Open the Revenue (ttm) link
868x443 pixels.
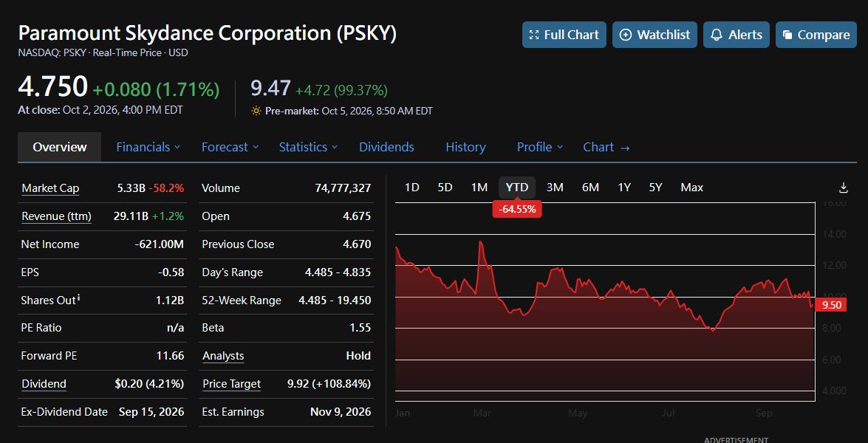click(x=56, y=216)
